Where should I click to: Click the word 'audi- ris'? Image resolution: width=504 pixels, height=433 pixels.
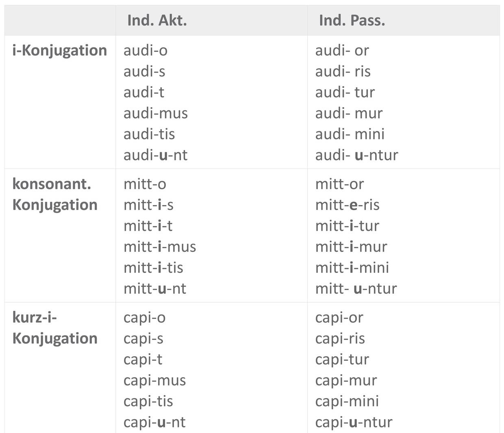point(343,71)
